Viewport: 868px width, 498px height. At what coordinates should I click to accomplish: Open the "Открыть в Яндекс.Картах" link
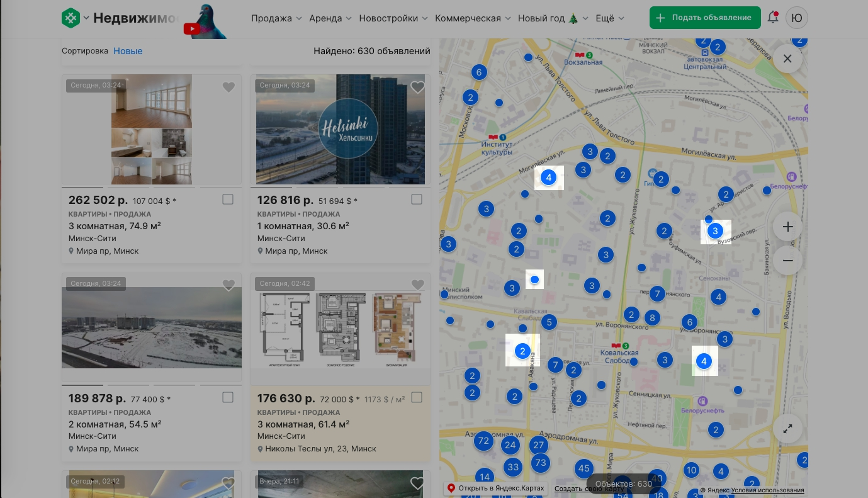pyautogui.click(x=495, y=489)
